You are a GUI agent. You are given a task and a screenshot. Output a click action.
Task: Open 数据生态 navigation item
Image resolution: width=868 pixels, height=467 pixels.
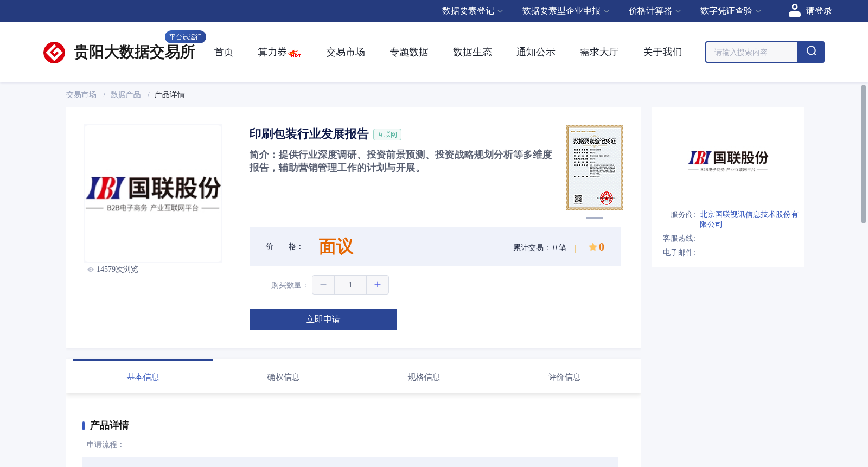(x=473, y=52)
